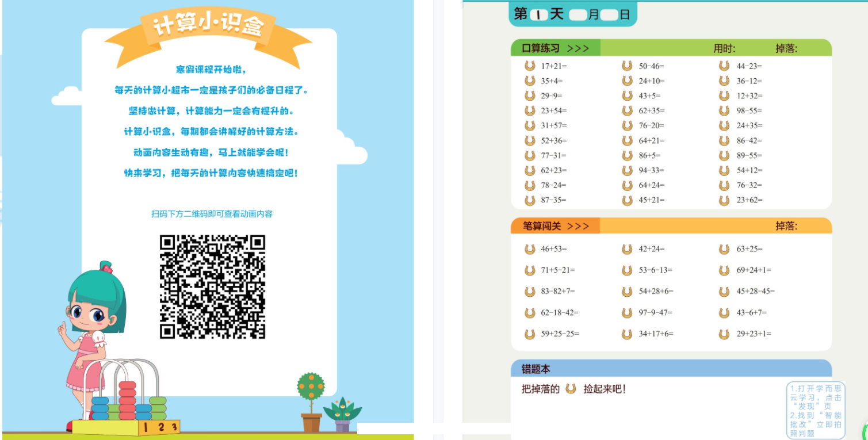Tap the horseshoe icon beside 23+62=
The image size is (868, 440).
[724, 200]
